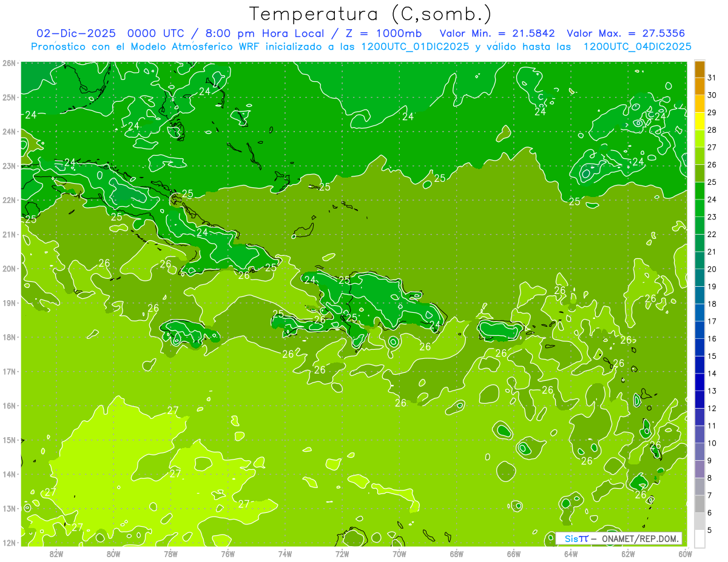728x562 pixels.
Task: Click the '22N' latitude axis label
Action: point(9,199)
